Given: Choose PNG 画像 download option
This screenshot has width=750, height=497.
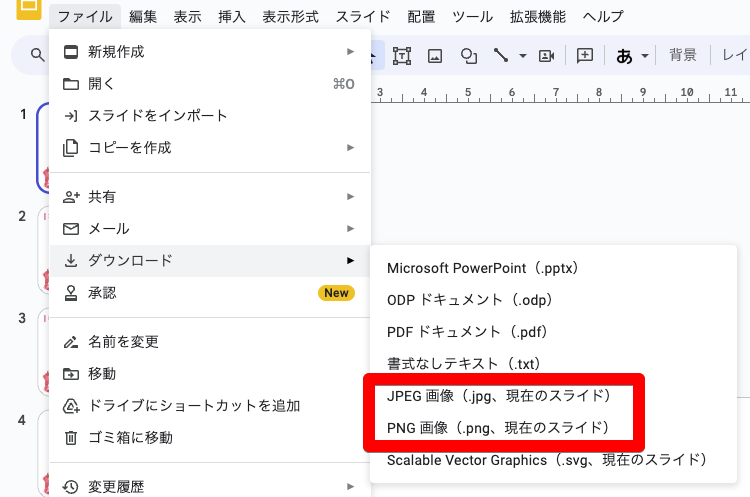Looking at the screenshot, I should tap(497, 428).
